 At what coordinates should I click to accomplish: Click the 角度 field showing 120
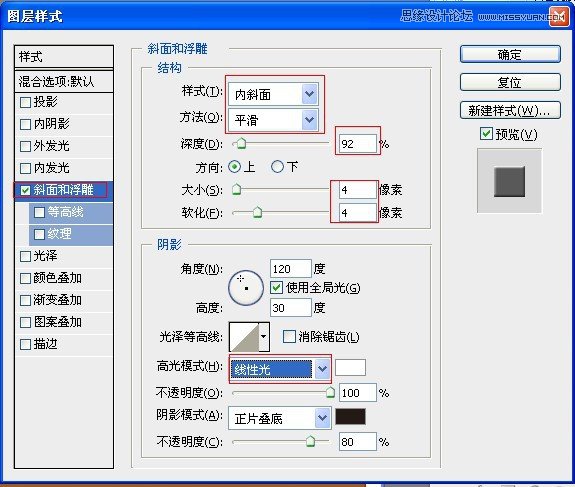pos(291,269)
